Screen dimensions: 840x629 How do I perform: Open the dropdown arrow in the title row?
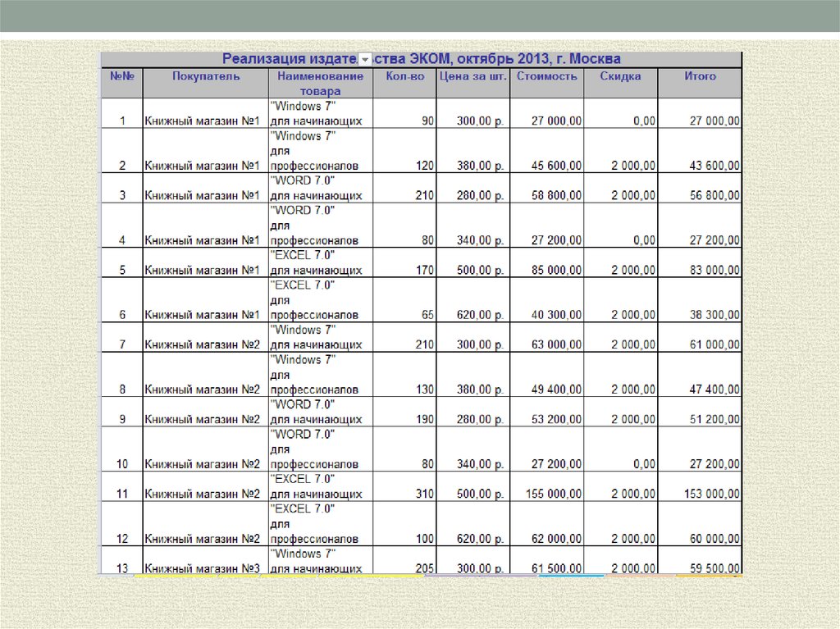tap(365, 60)
